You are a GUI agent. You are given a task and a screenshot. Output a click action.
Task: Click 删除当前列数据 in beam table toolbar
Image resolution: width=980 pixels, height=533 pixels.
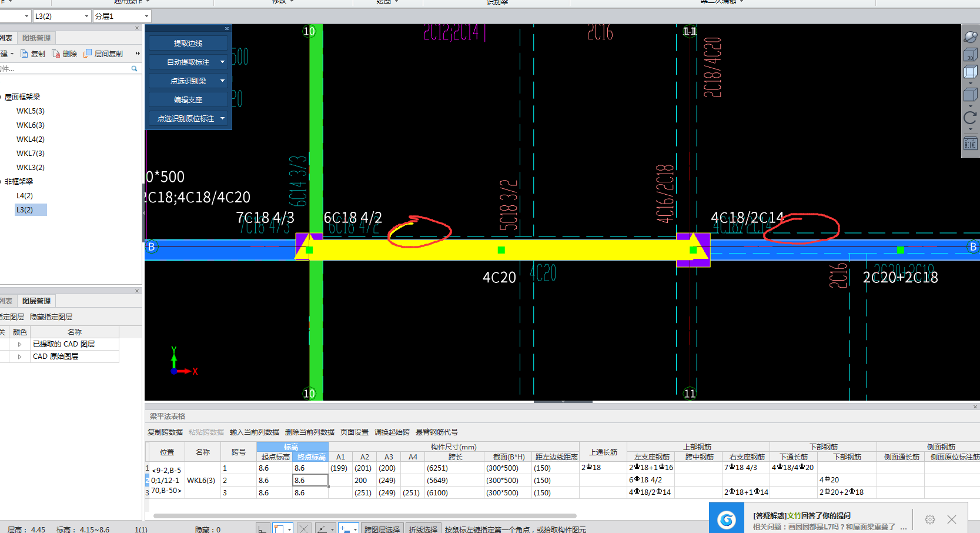click(310, 432)
